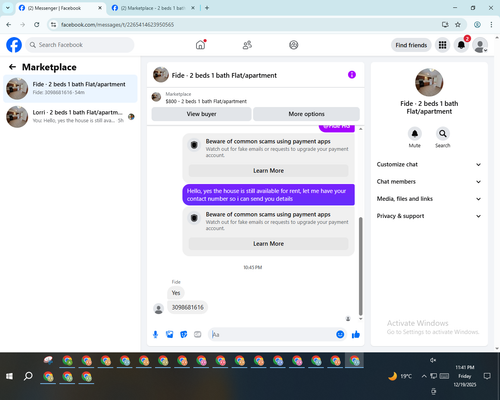500x400 pixels.
Task: Open the Home feed icon
Action: coord(200,45)
